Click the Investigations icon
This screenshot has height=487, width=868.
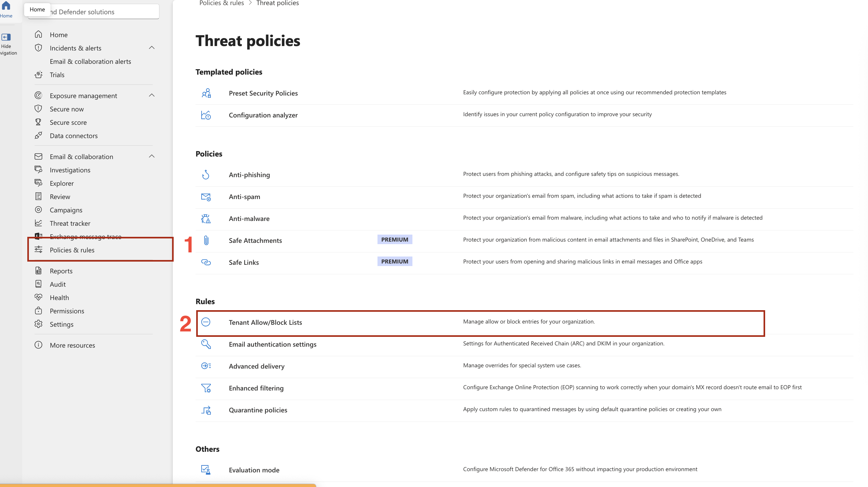click(x=38, y=170)
